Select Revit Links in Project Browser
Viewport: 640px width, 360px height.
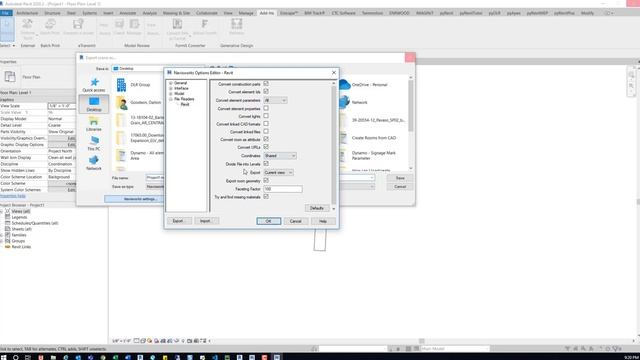tap(21, 247)
